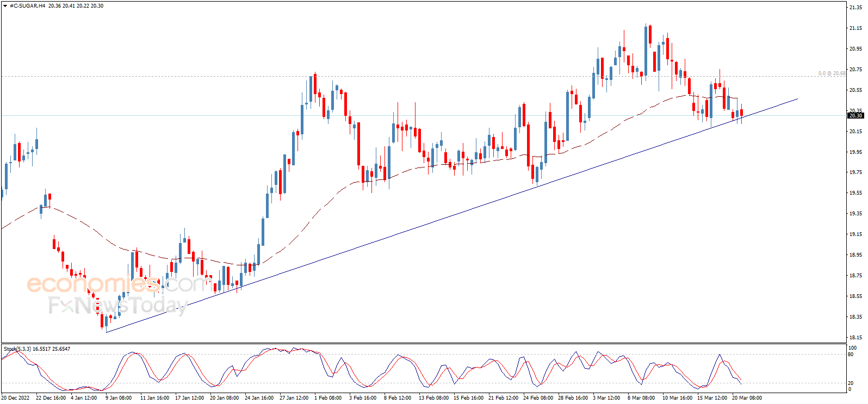Click the 18.95 price axis label
Image resolution: width=868 pixels, height=404 pixels.
tap(855, 255)
